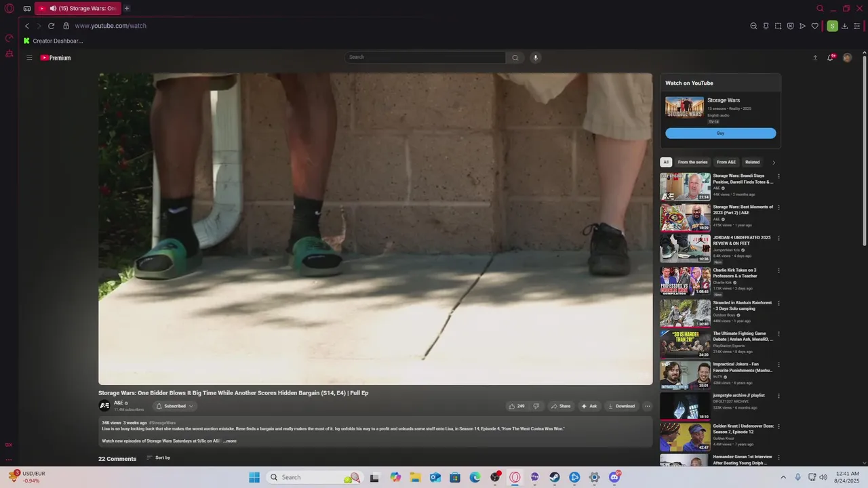Take a snapshot with the browser snapshot icon
Screen dimensions: 868x488
[x=778, y=26]
